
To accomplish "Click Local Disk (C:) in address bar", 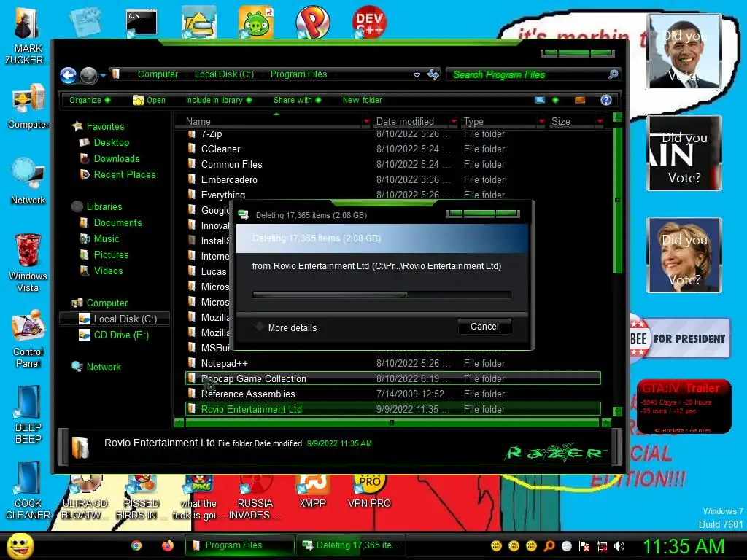I will 224,74.
